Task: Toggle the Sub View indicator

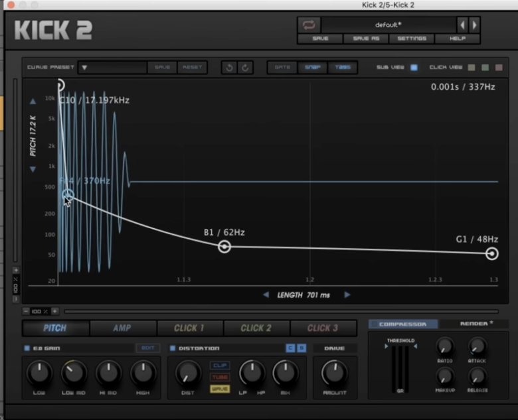Action: click(414, 68)
